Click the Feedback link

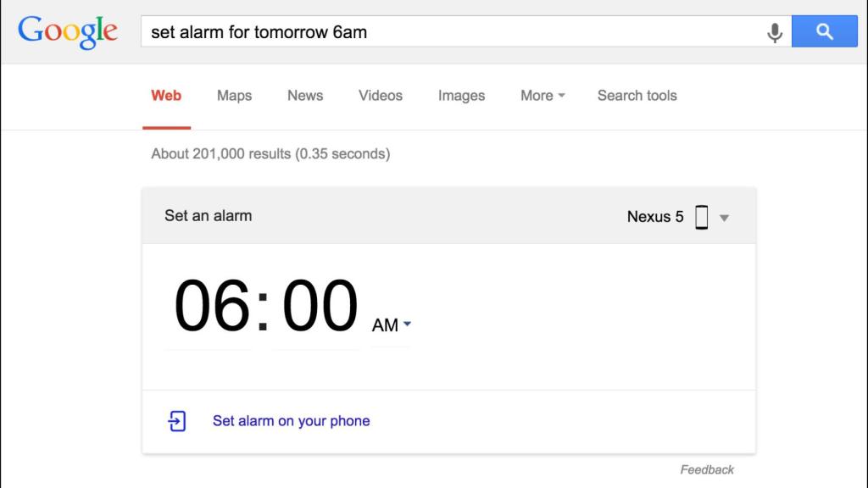pyautogui.click(x=707, y=469)
